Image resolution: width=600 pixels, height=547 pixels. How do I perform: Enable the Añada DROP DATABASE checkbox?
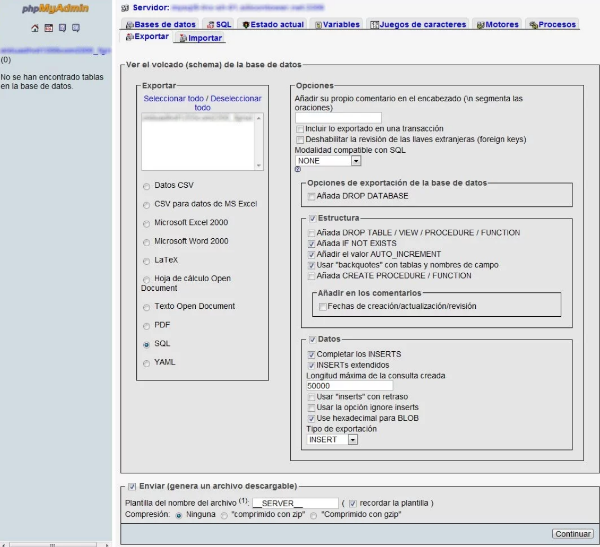point(311,196)
